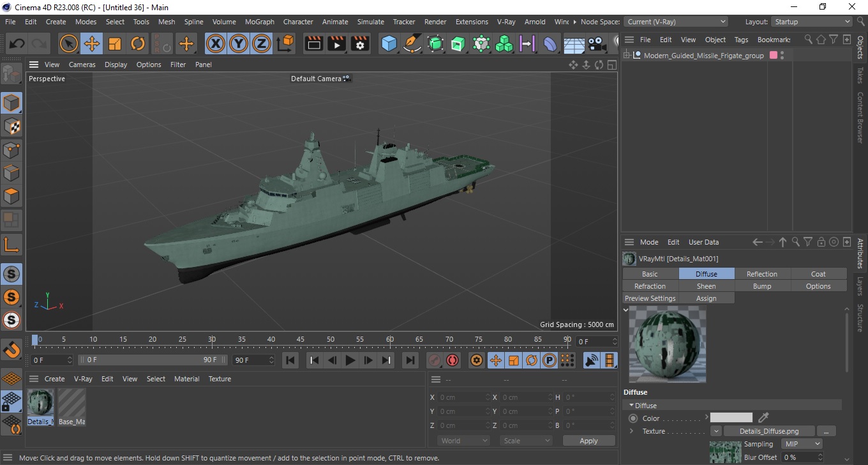Screen dimensions: 868x465
Task: Toggle Z axis lock
Action: click(262, 44)
